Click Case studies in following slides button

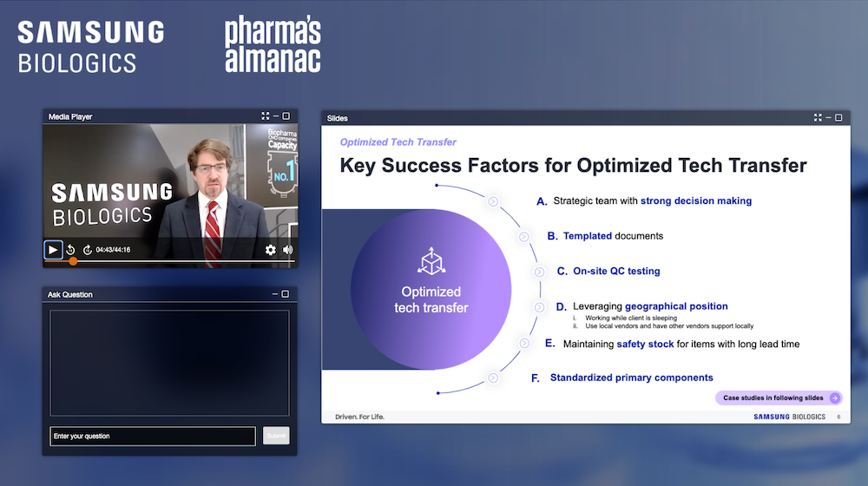pyautogui.click(x=779, y=398)
